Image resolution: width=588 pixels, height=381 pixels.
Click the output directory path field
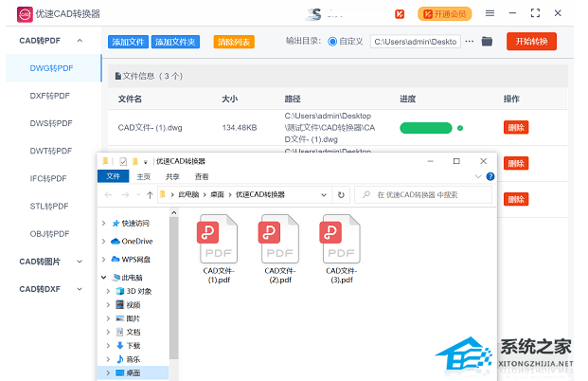416,42
